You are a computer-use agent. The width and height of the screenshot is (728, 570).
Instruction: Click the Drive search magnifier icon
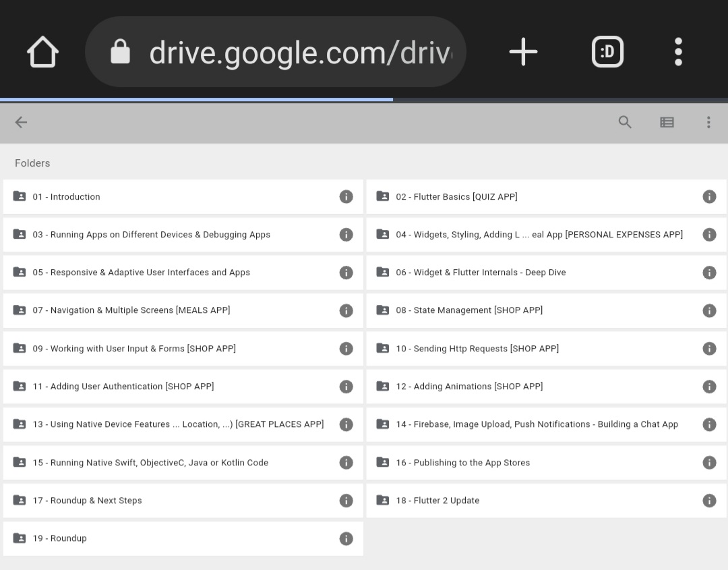click(625, 122)
